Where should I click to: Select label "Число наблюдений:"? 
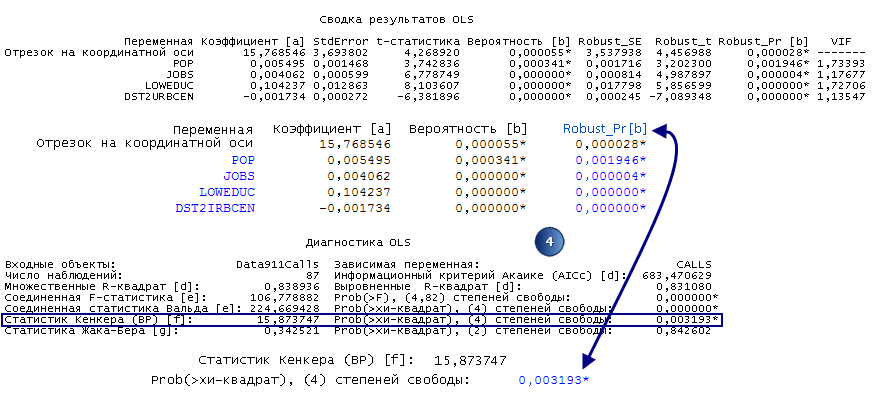click(63, 275)
